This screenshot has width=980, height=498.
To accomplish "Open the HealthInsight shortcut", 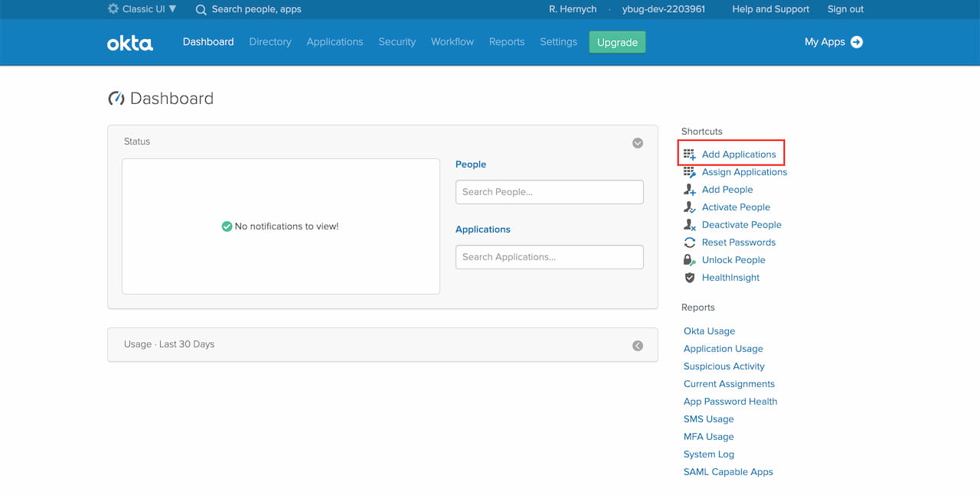I will [x=730, y=278].
